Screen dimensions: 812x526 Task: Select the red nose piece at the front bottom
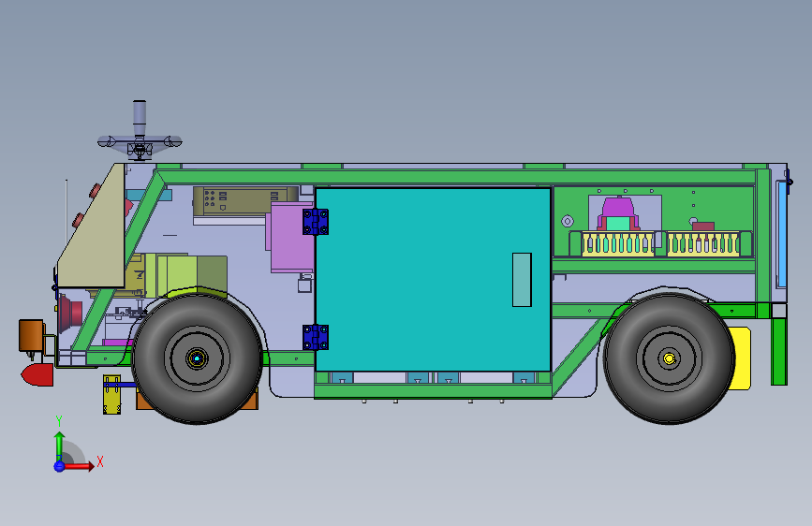[37, 374]
